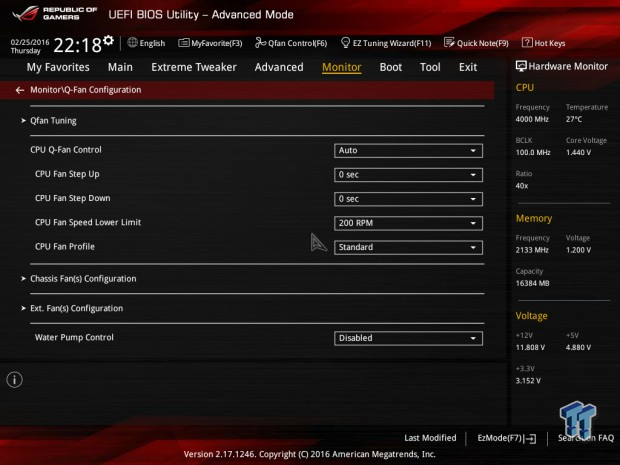Screen dimensions: 620x465
Task: Open the clock settings gear icon
Action: [x=108, y=40]
